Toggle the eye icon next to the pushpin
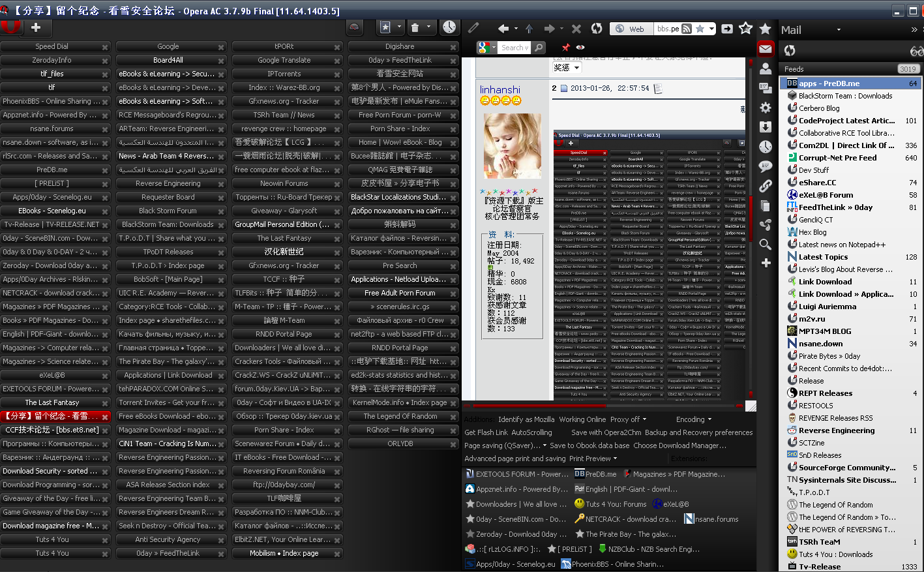The width and height of the screenshot is (924, 572). pos(580,48)
